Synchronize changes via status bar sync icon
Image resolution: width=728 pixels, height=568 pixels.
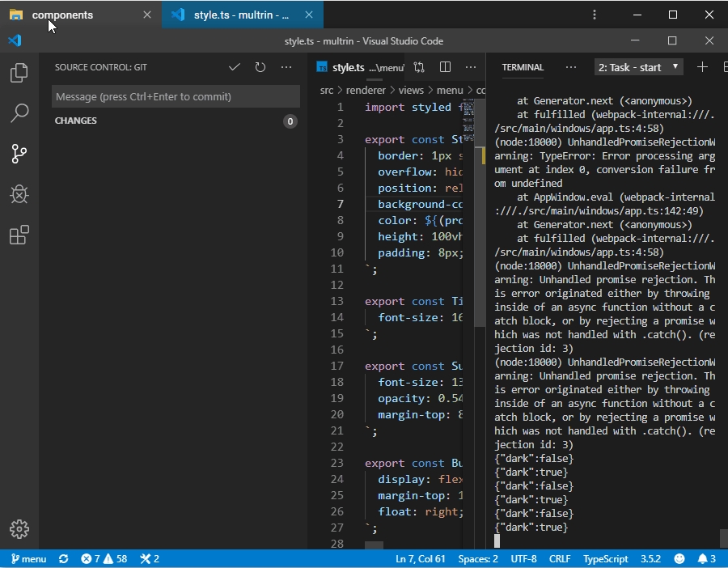[x=64, y=559]
